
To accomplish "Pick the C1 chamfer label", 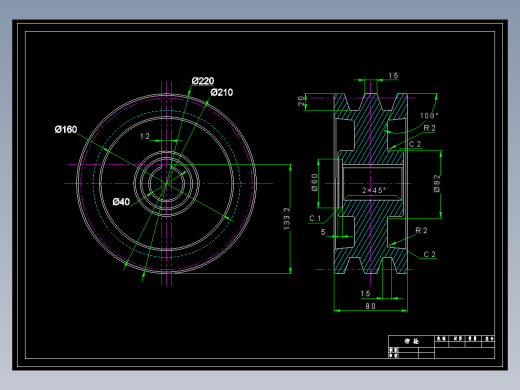I will click(315, 218).
